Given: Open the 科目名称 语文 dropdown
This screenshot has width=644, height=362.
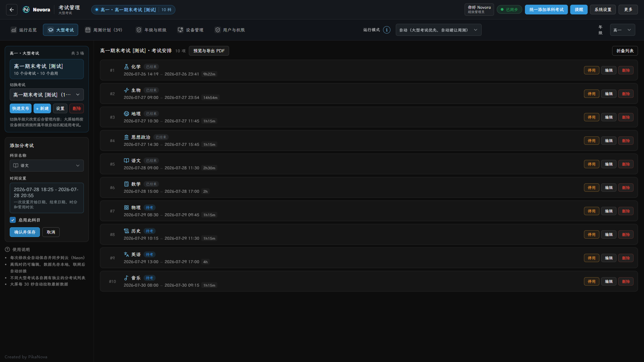Looking at the screenshot, I should [47, 166].
